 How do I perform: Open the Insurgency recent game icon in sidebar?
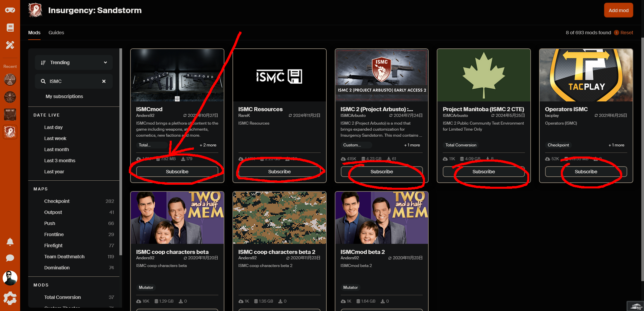10,132
